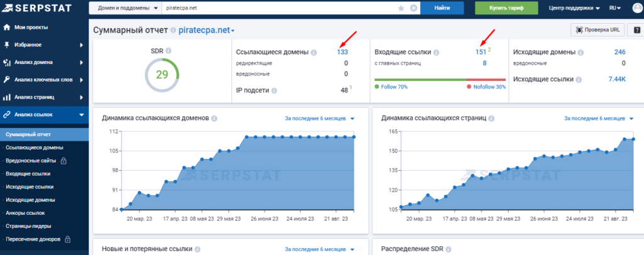Open links from main pages count 8
644x255 pixels.
coord(485,63)
